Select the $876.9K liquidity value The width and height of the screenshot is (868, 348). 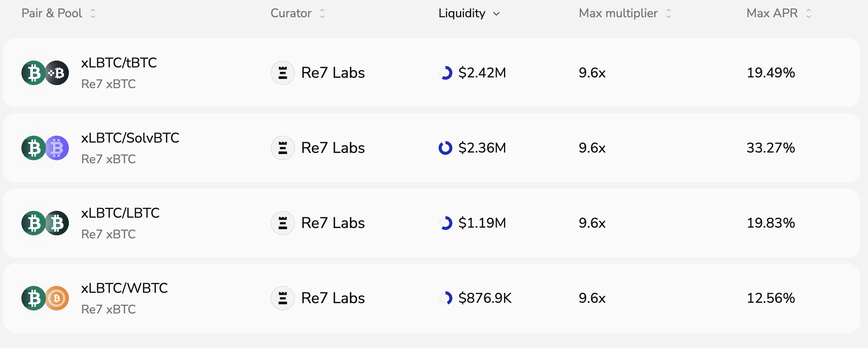tap(485, 298)
